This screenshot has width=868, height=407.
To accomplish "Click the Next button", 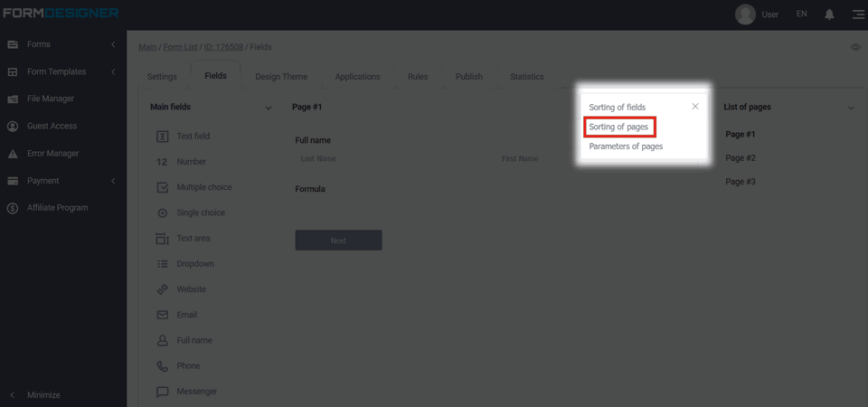I will [338, 241].
